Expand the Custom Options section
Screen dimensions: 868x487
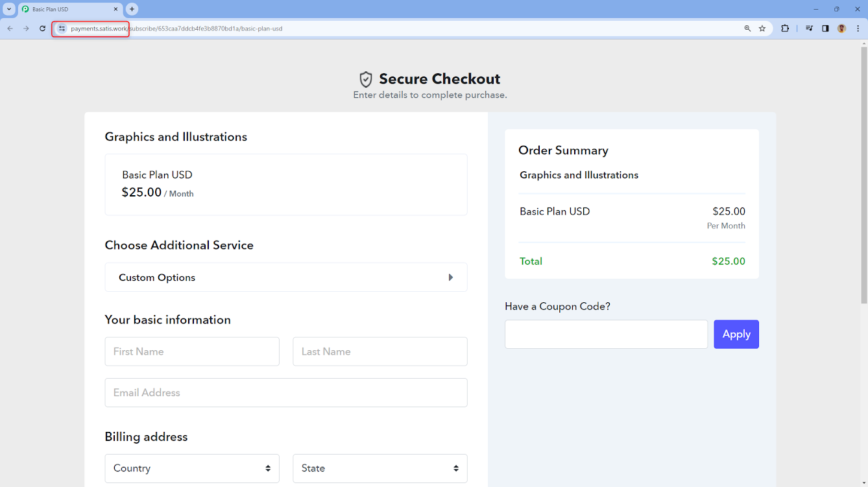pyautogui.click(x=286, y=278)
